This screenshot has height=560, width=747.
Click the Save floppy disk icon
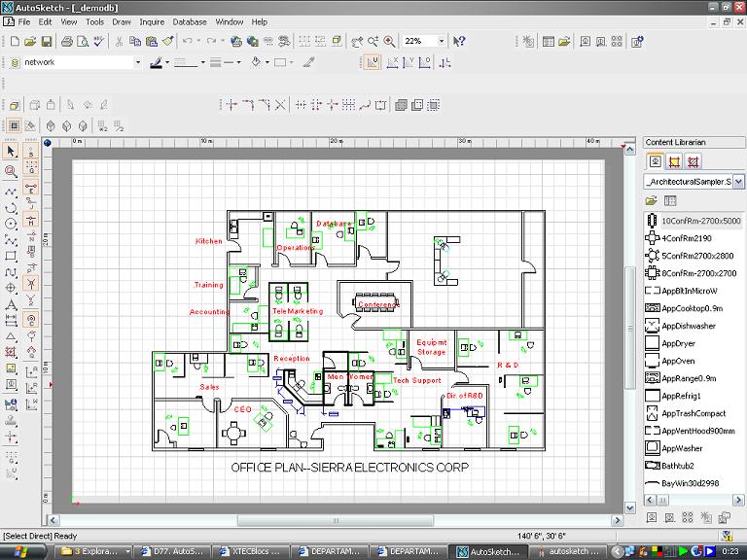point(46,42)
